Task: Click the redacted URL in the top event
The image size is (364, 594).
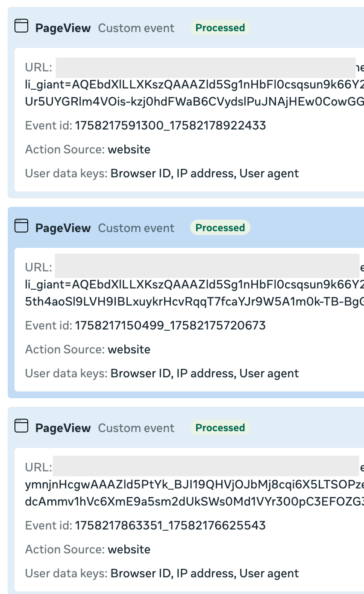Action: [205, 68]
